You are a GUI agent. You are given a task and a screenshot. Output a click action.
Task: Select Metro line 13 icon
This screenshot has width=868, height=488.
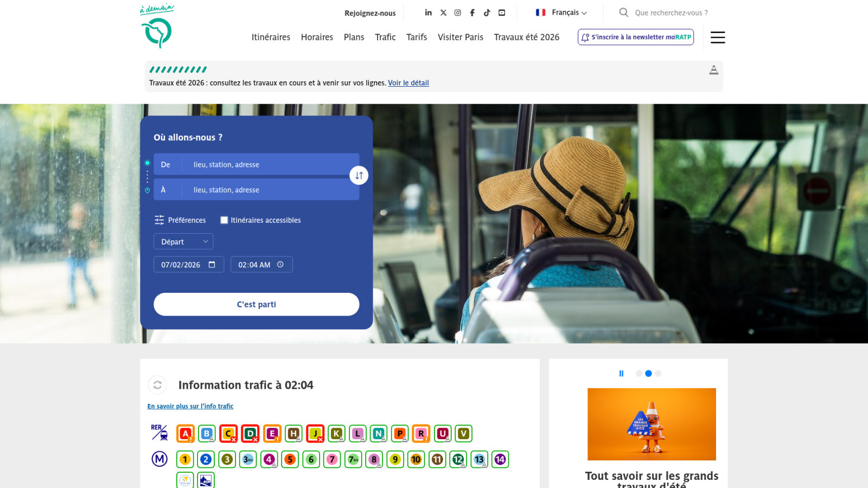click(x=479, y=459)
